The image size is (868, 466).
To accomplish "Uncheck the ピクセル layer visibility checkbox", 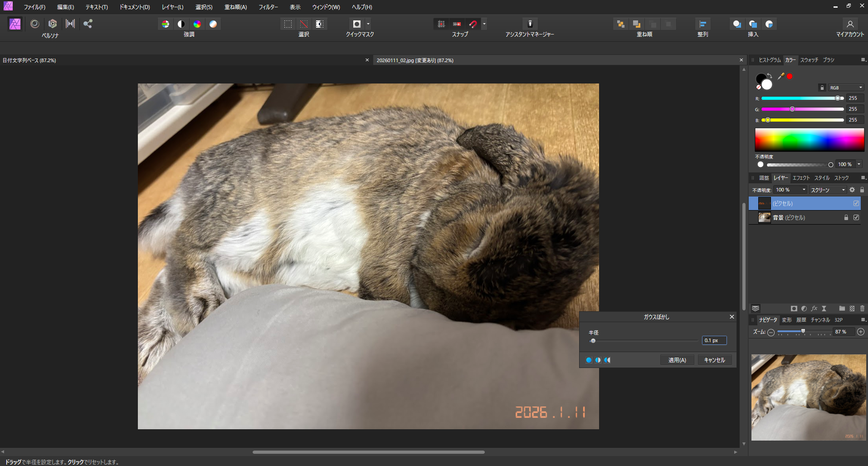I will (x=856, y=203).
